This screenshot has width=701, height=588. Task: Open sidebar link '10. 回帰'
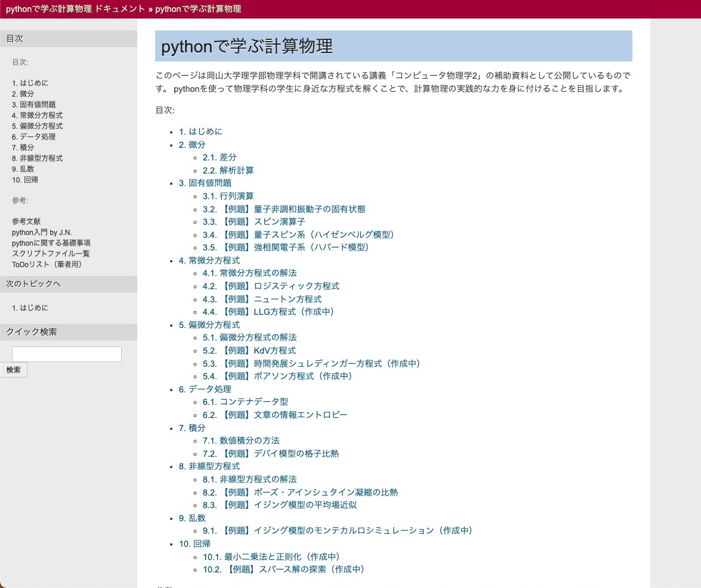(25, 180)
